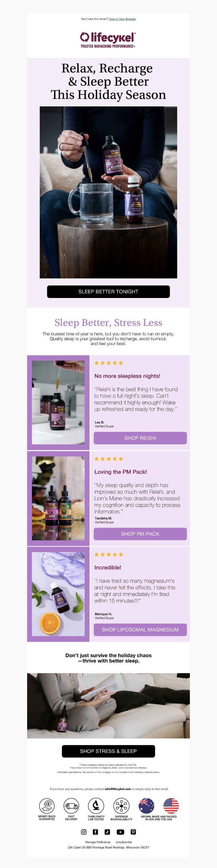
Task: Open the Facebook social icon
Action: coord(95,832)
